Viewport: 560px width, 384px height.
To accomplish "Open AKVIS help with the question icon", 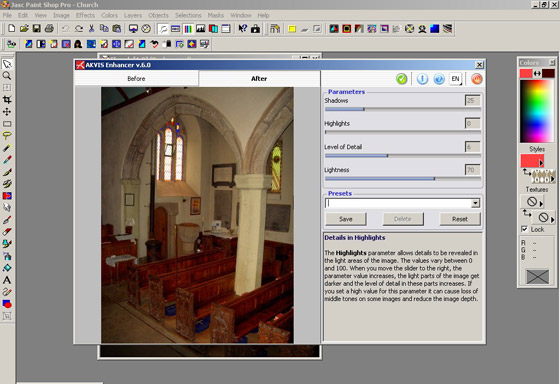I will click(439, 79).
